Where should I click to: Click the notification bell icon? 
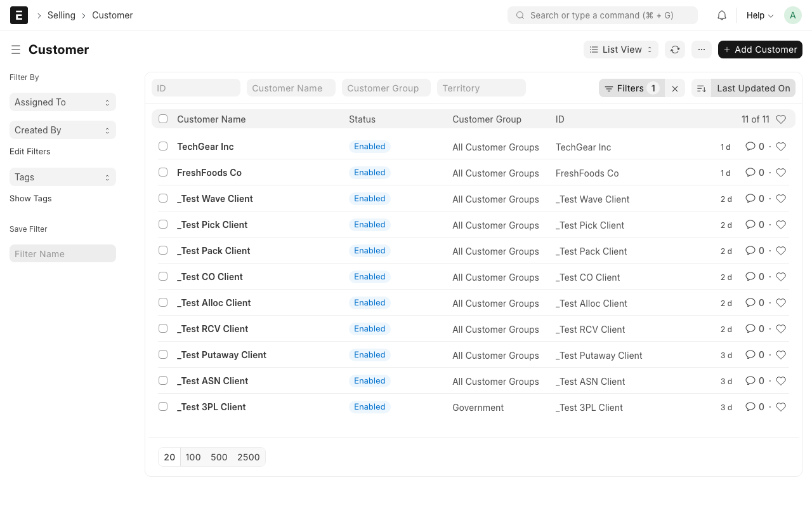[x=721, y=15]
